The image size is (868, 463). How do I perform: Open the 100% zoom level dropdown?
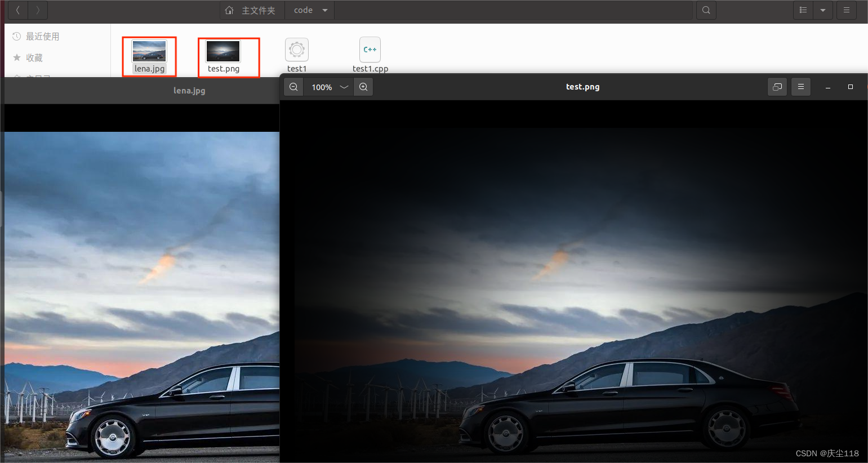click(329, 87)
